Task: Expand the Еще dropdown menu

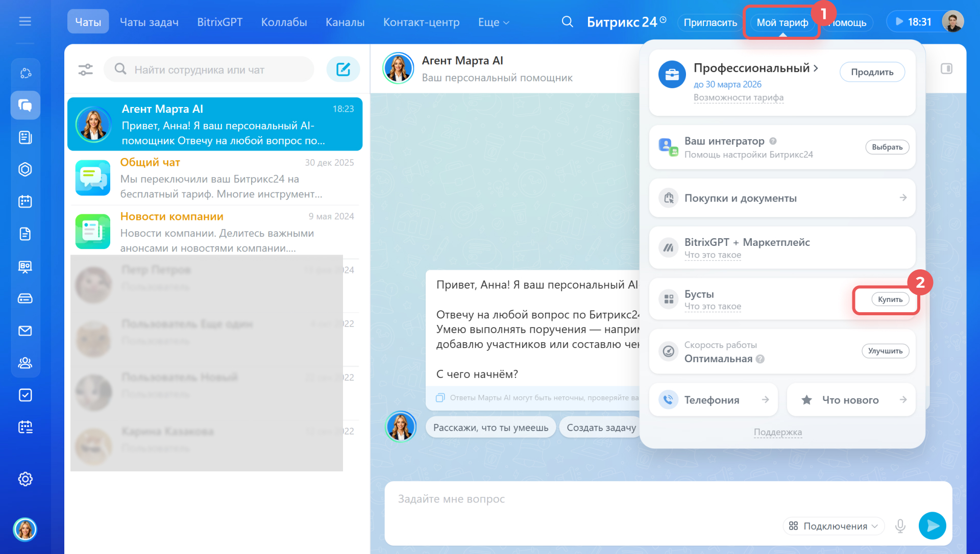Action: (x=493, y=22)
